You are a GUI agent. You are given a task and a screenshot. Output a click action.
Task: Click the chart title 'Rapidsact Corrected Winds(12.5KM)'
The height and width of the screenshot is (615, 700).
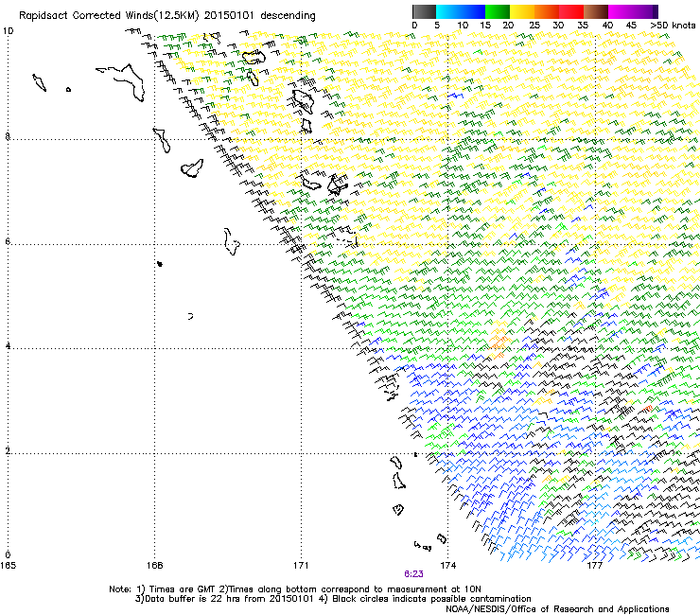[109, 16]
